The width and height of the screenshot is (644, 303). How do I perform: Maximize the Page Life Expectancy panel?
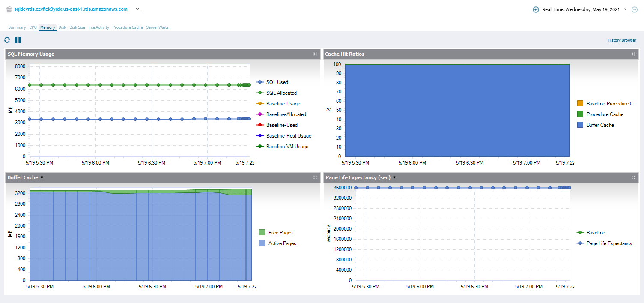[633, 177]
